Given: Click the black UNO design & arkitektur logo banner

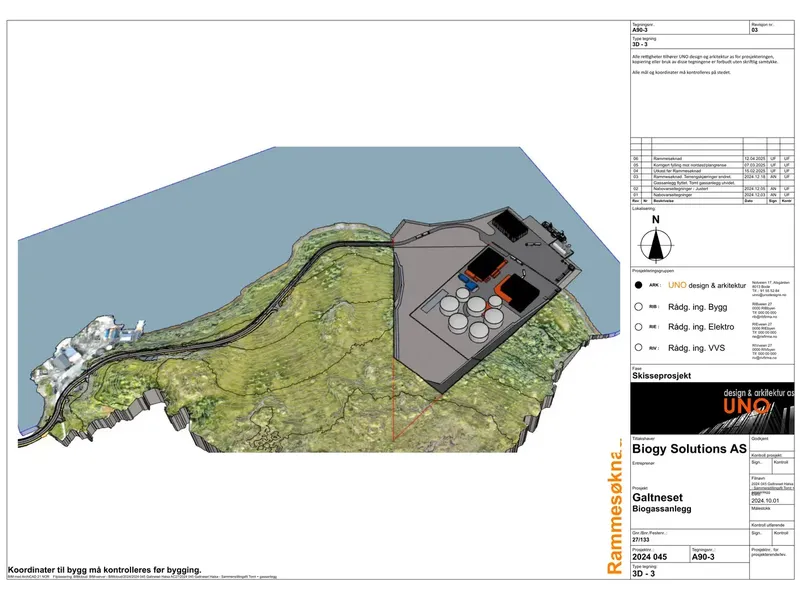Looking at the screenshot, I should pyautogui.click(x=712, y=408).
